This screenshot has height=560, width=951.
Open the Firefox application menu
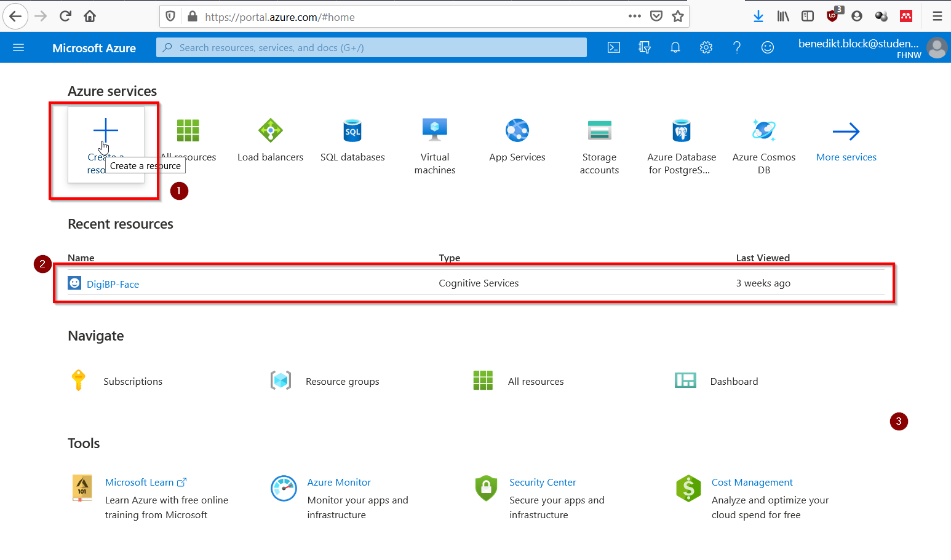[x=937, y=16]
